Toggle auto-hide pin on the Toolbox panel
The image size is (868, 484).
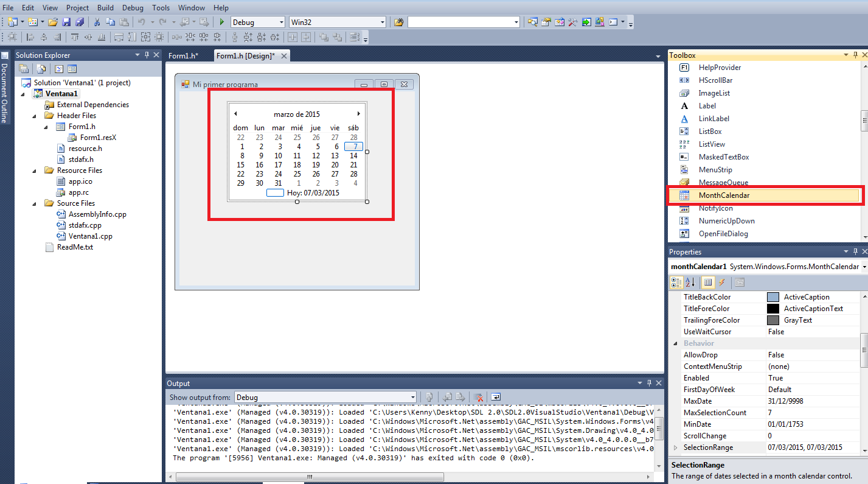point(855,55)
